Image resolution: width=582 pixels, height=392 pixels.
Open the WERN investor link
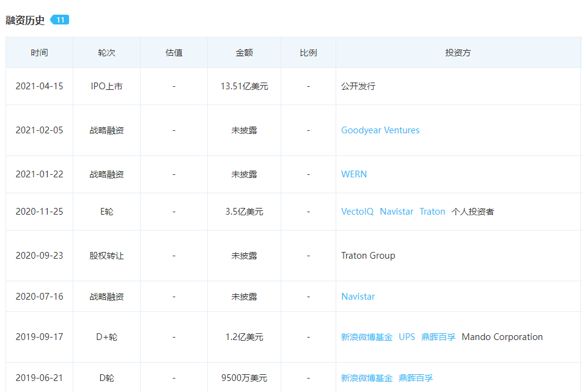pyautogui.click(x=354, y=174)
